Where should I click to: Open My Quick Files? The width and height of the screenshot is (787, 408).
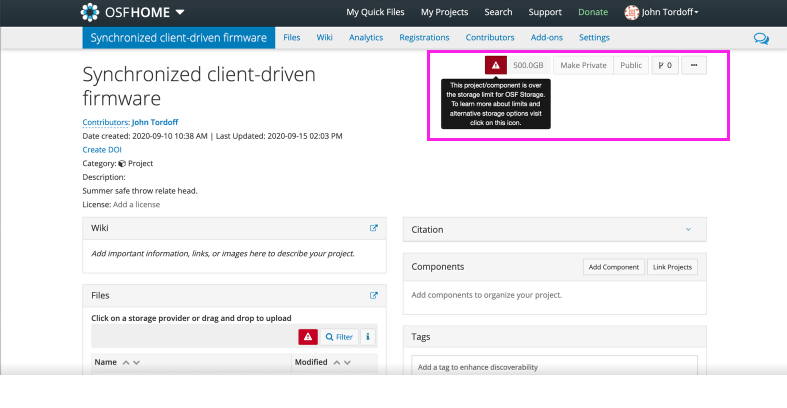click(375, 12)
